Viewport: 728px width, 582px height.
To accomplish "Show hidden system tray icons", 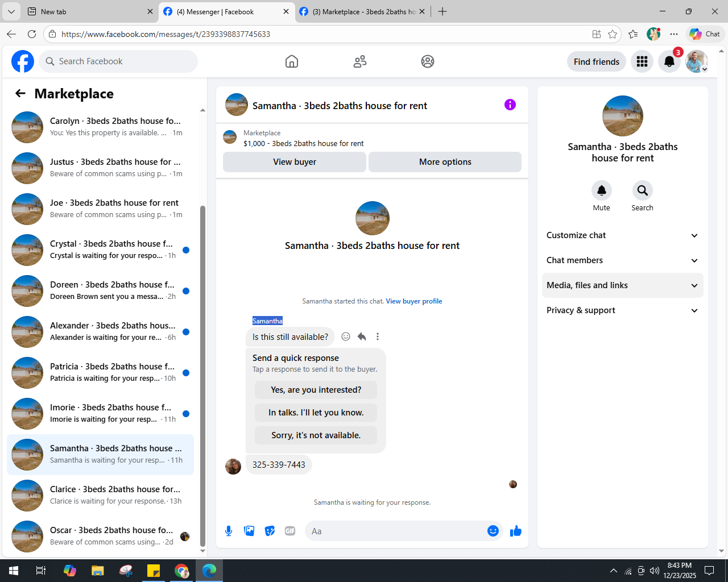I will [x=613, y=571].
